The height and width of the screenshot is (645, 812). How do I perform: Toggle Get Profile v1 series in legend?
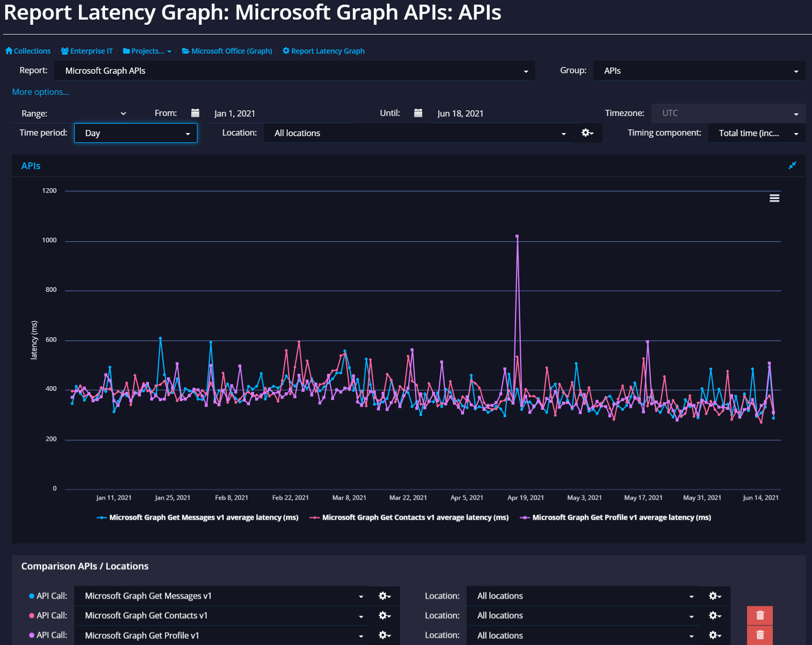[x=621, y=518]
